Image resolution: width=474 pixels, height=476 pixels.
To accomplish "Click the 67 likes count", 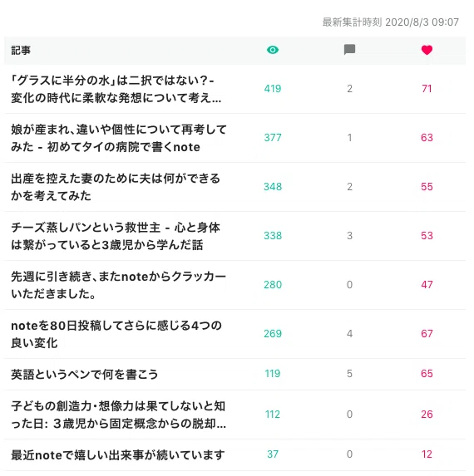I will coord(427,334).
